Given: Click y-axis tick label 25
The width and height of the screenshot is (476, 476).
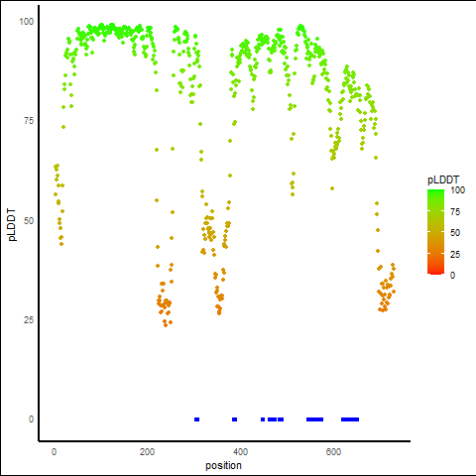Looking at the screenshot, I should coord(29,320).
